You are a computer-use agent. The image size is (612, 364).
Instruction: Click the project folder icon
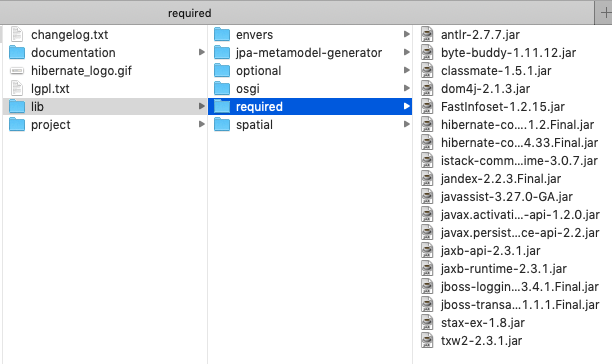point(17,124)
